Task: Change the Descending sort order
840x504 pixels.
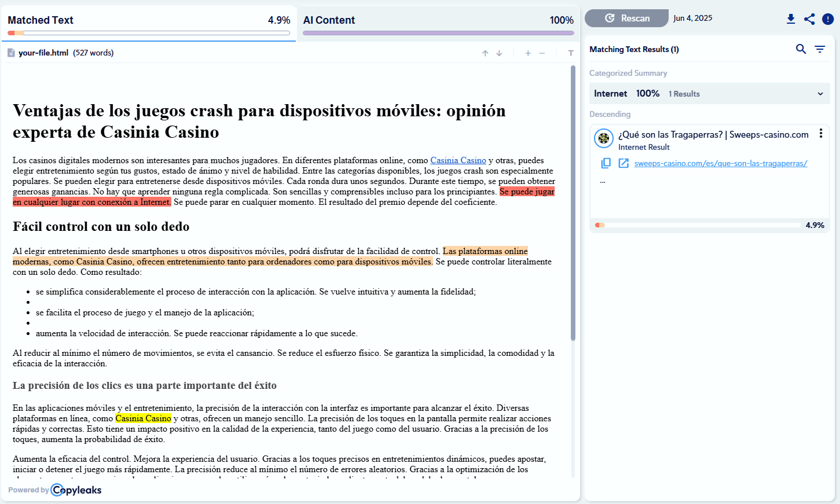Action: click(x=610, y=114)
